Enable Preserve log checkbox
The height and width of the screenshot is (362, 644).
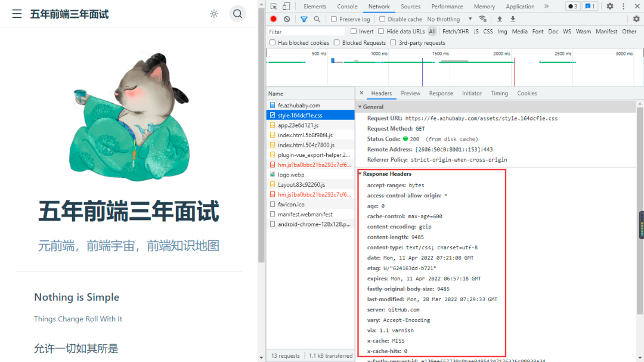coord(334,19)
